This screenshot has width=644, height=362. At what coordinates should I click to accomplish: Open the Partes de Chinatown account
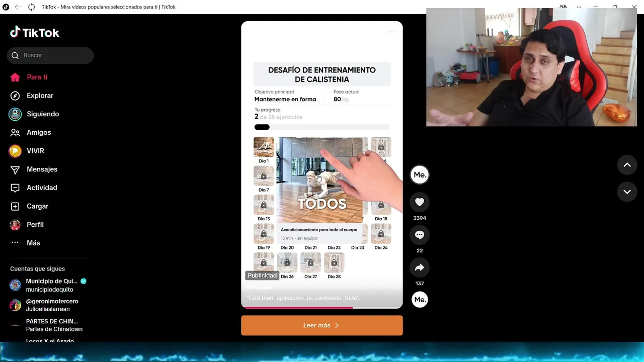[x=54, y=329]
